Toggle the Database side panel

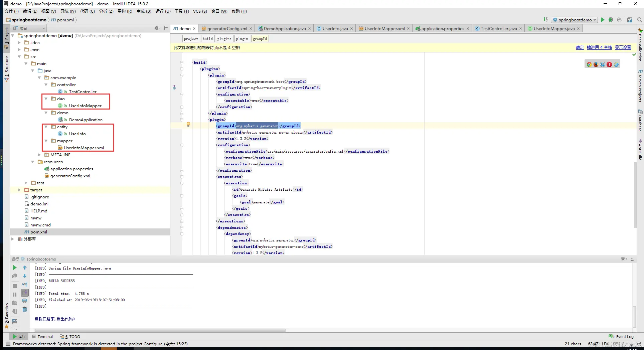point(640,120)
